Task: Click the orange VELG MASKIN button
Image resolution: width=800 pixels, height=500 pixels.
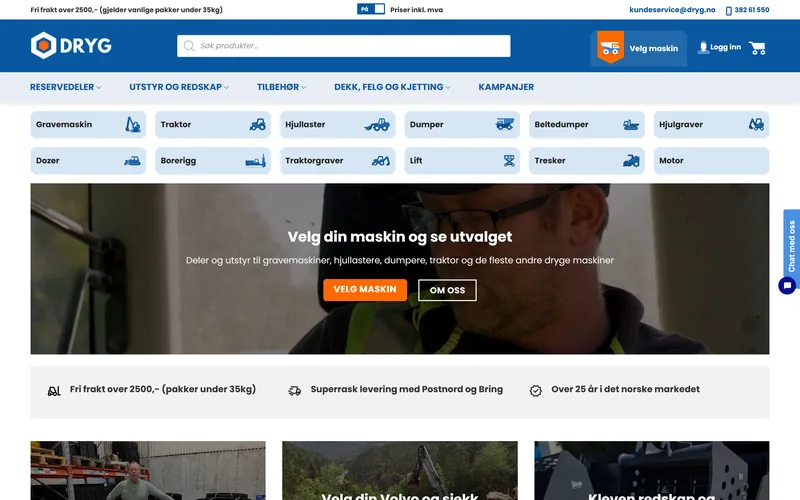Action: (x=365, y=290)
